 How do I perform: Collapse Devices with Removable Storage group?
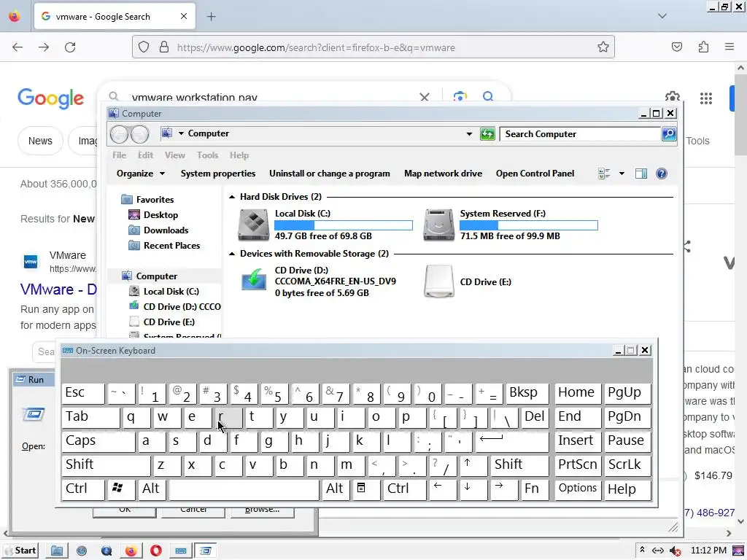tap(232, 254)
